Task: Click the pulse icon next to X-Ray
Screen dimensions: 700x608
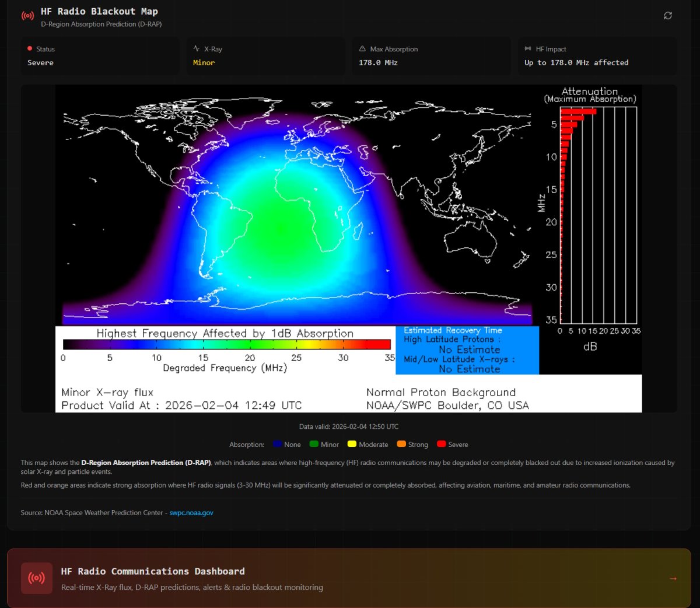Action: coord(197,49)
